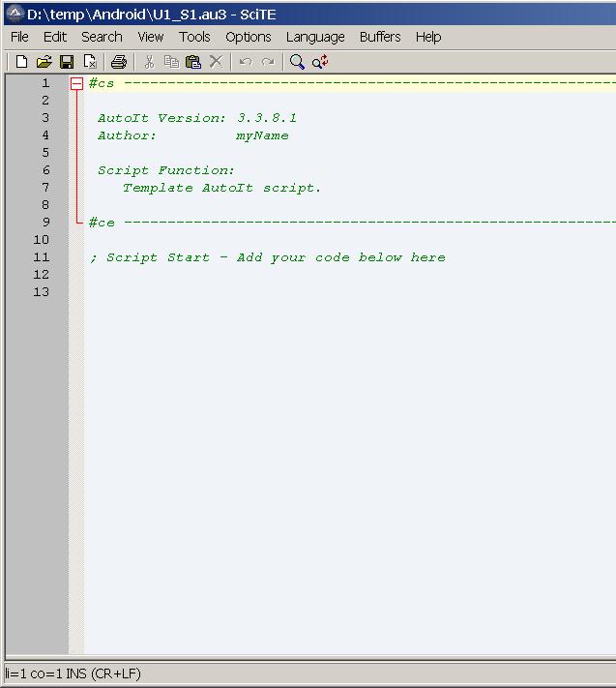Click on 'myName' author text
This screenshot has width=616, height=688.
point(262,135)
